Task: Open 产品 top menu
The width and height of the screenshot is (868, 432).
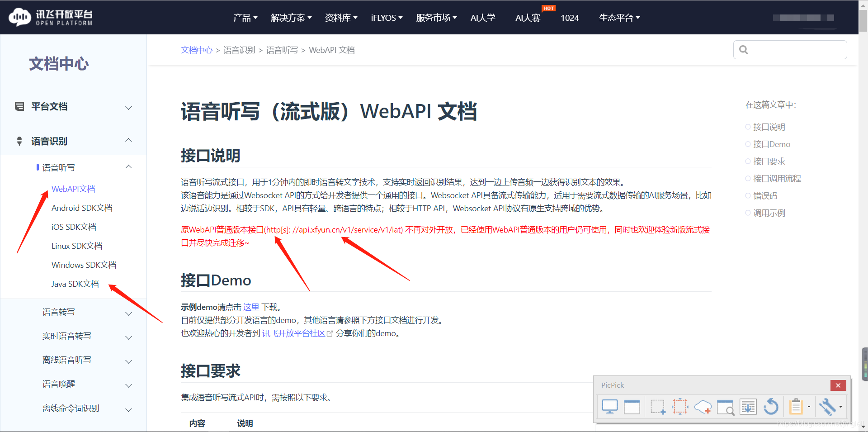Action: click(245, 18)
